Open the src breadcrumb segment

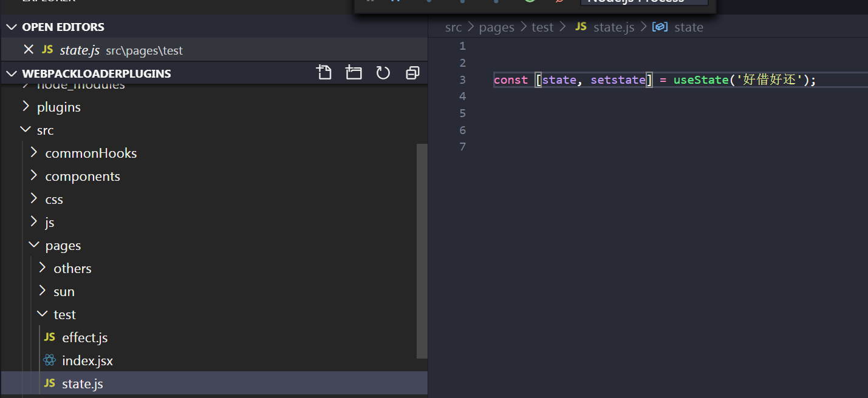point(453,27)
